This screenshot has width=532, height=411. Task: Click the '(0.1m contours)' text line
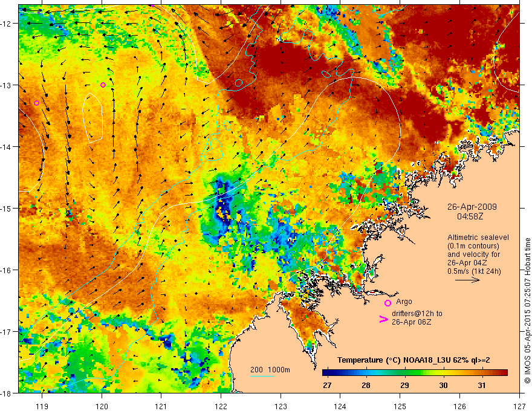tap(473, 246)
